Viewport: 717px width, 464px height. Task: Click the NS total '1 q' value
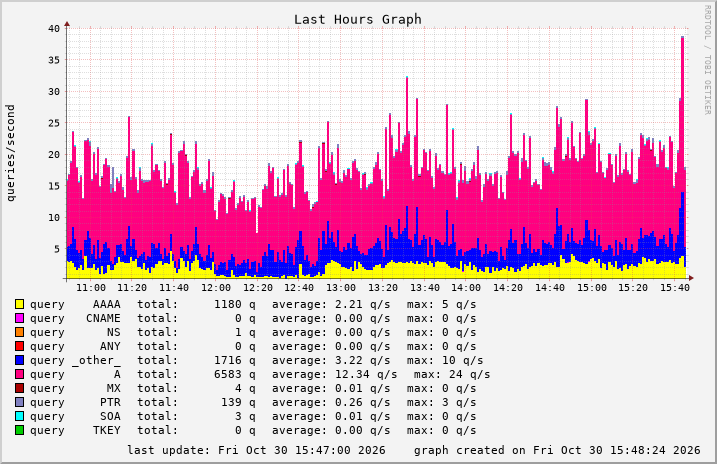[x=246, y=332]
